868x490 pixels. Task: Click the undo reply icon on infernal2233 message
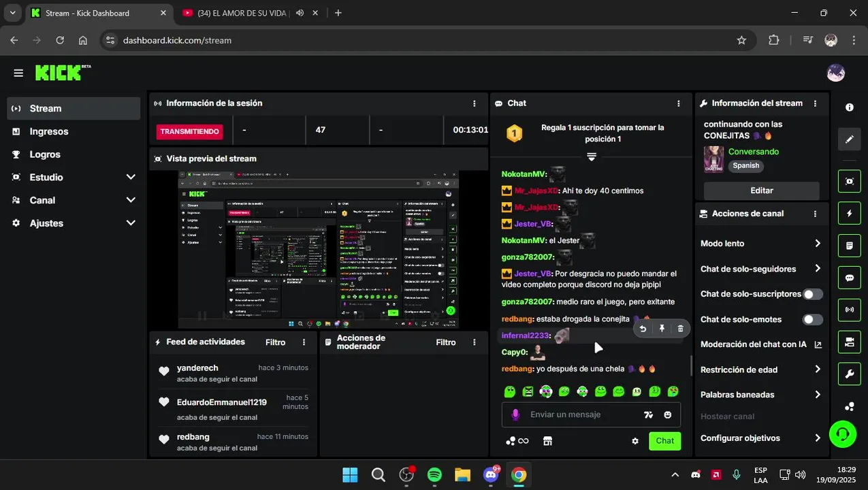point(643,329)
